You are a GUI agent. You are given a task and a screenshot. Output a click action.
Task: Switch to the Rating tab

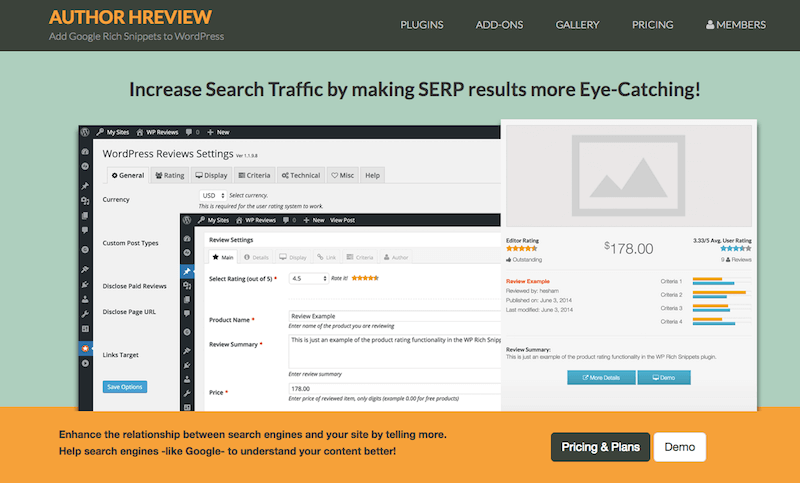pos(170,175)
